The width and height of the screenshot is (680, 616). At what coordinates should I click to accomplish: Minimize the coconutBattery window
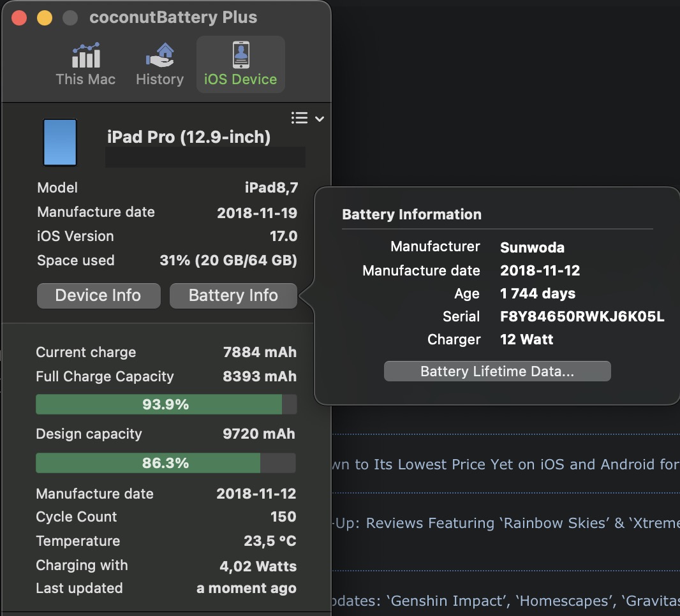(x=45, y=18)
